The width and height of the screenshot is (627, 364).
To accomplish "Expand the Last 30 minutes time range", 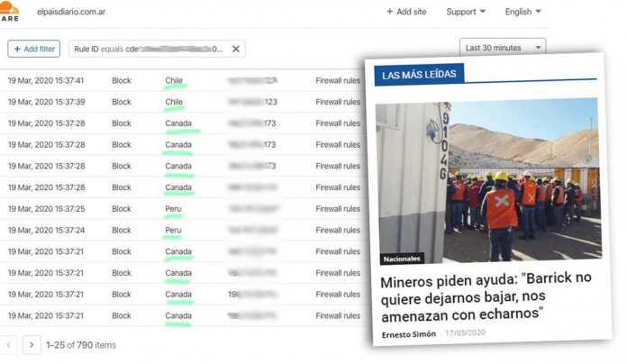I will pyautogui.click(x=503, y=47).
